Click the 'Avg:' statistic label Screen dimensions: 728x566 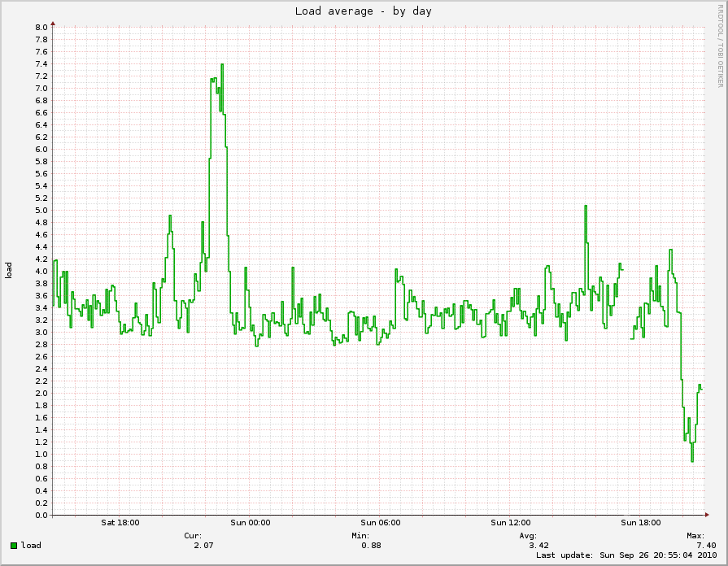(528, 536)
